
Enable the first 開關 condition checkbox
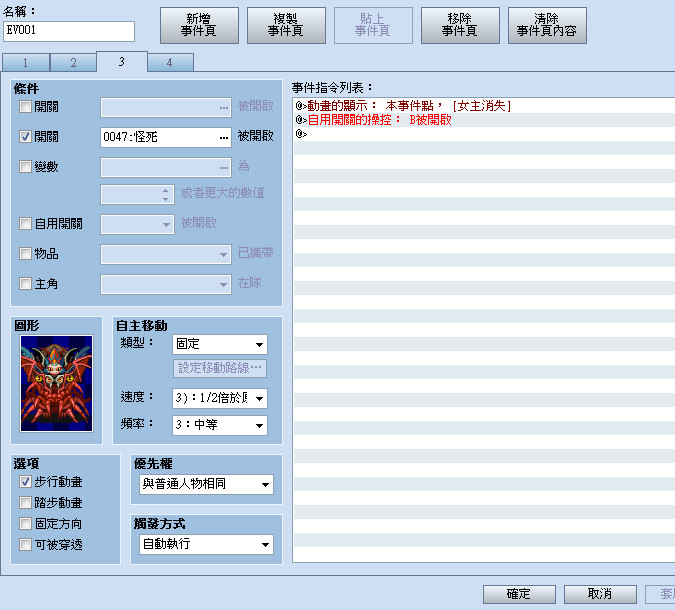point(25,107)
